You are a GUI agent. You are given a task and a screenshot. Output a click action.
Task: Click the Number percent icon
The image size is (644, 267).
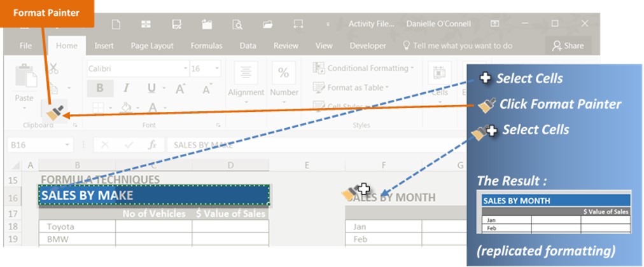(283, 73)
